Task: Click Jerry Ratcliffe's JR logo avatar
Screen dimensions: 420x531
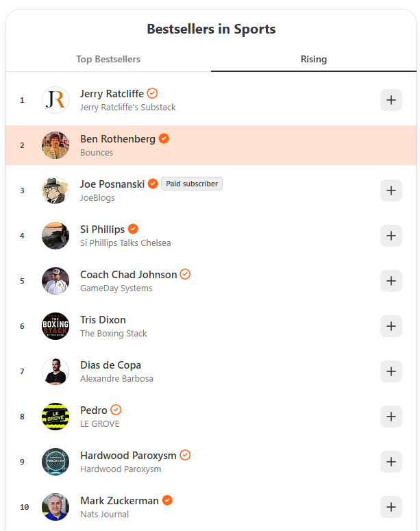Action: point(55,100)
